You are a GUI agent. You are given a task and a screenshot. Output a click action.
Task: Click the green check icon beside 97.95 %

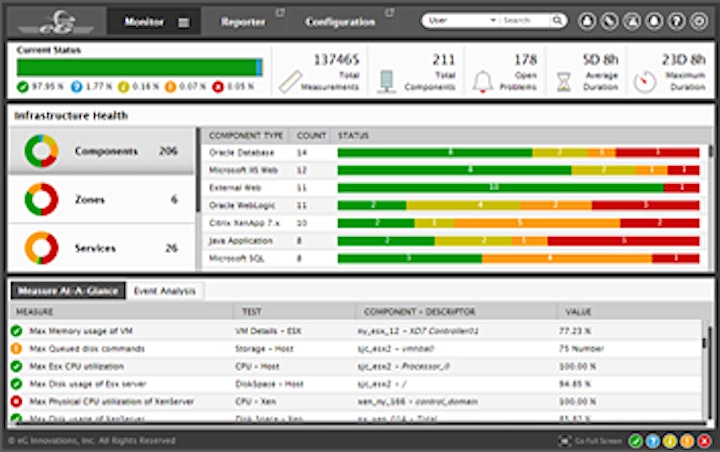22,86
